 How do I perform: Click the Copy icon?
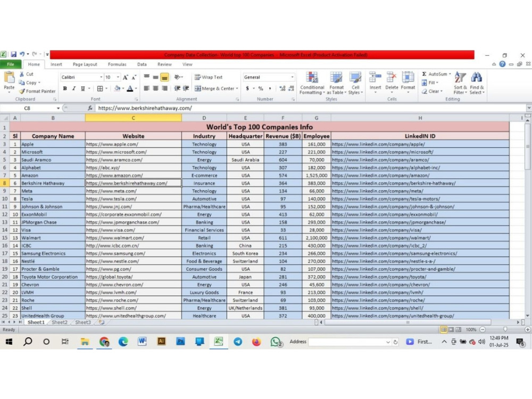[22, 82]
